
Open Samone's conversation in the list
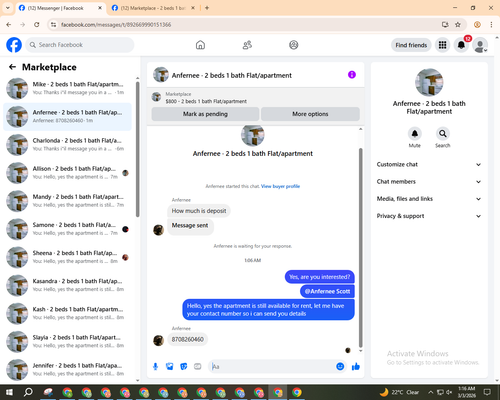coord(67,229)
